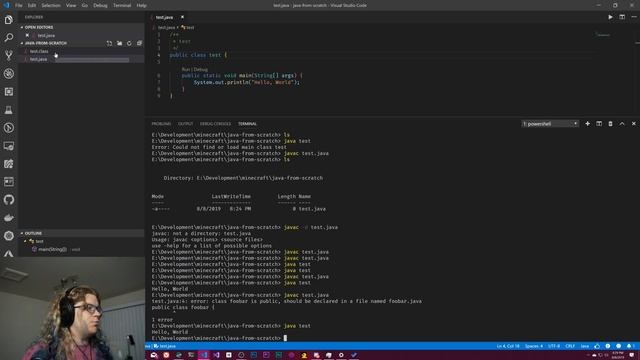Open the GitHub icon in activity bar
The image size is (640, 360).
click(9, 200)
